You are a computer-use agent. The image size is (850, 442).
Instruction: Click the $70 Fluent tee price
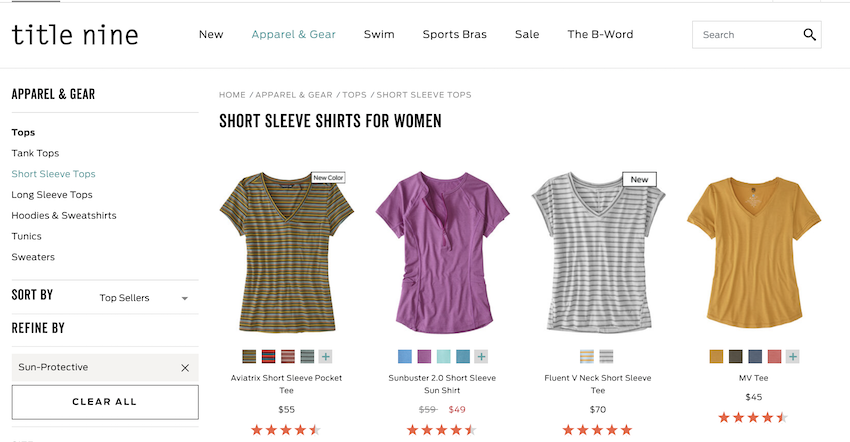click(598, 409)
